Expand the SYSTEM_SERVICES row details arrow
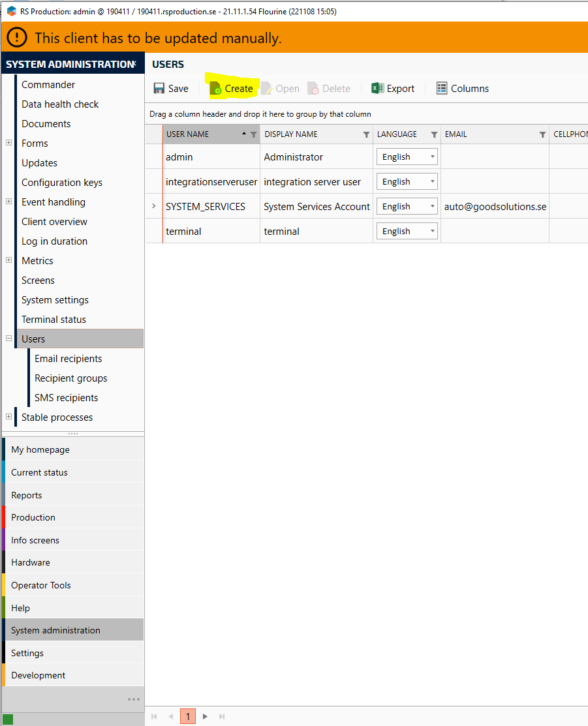Viewport: 588px width, 726px height. (154, 206)
